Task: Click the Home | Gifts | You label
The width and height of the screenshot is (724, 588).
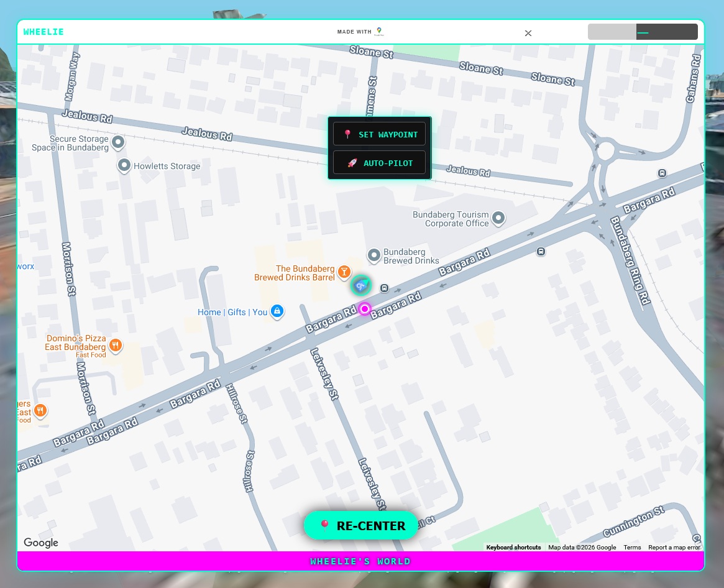Action: tap(232, 312)
